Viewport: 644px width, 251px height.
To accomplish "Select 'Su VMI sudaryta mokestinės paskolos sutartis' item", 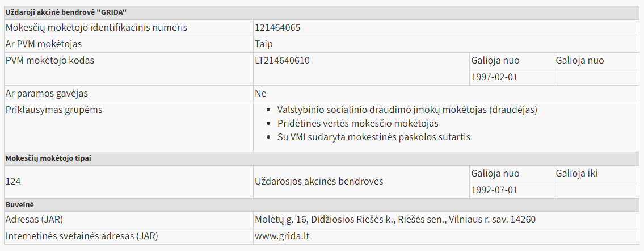I will [x=373, y=137].
